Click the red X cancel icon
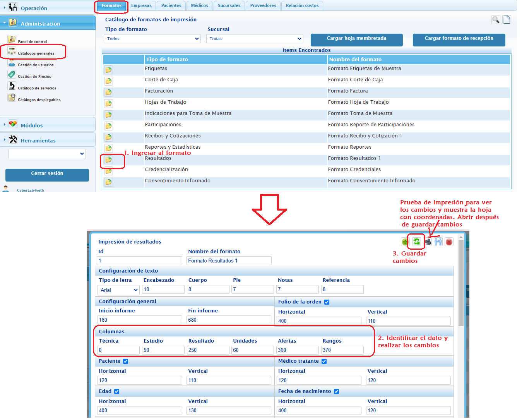522x420 pixels. pos(449,242)
